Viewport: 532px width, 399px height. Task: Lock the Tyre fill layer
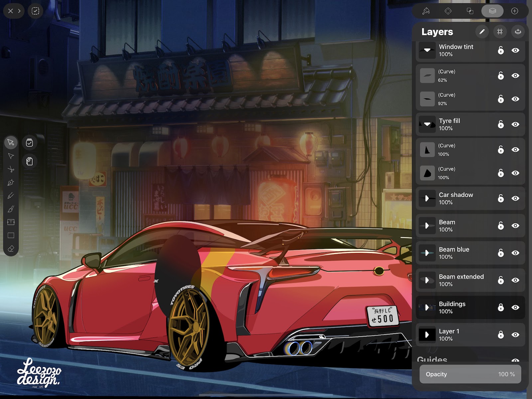coord(501,124)
